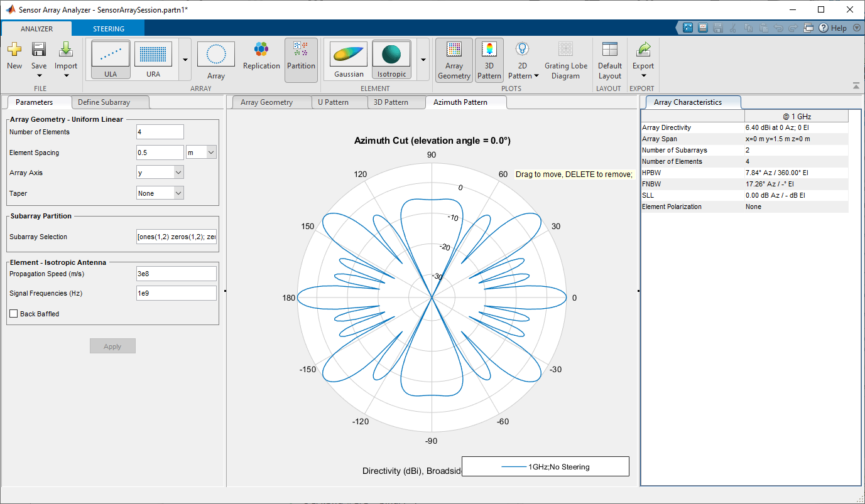Open the Replication tool
Viewport: 865px width, 504px height.
click(261, 56)
